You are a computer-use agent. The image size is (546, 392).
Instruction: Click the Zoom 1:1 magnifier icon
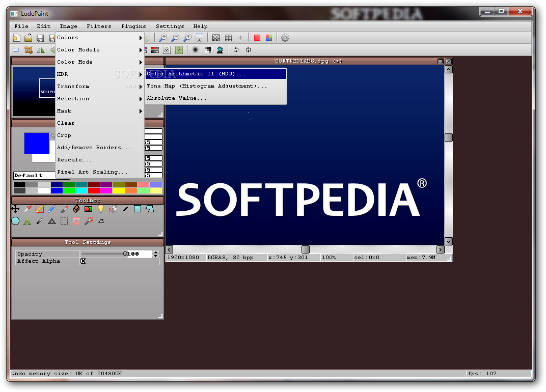point(187,38)
